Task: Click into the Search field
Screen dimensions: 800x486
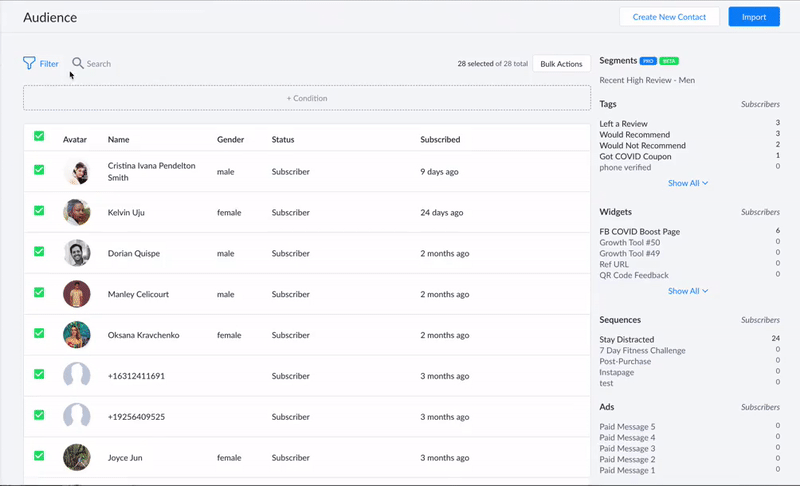Action: click(x=98, y=64)
